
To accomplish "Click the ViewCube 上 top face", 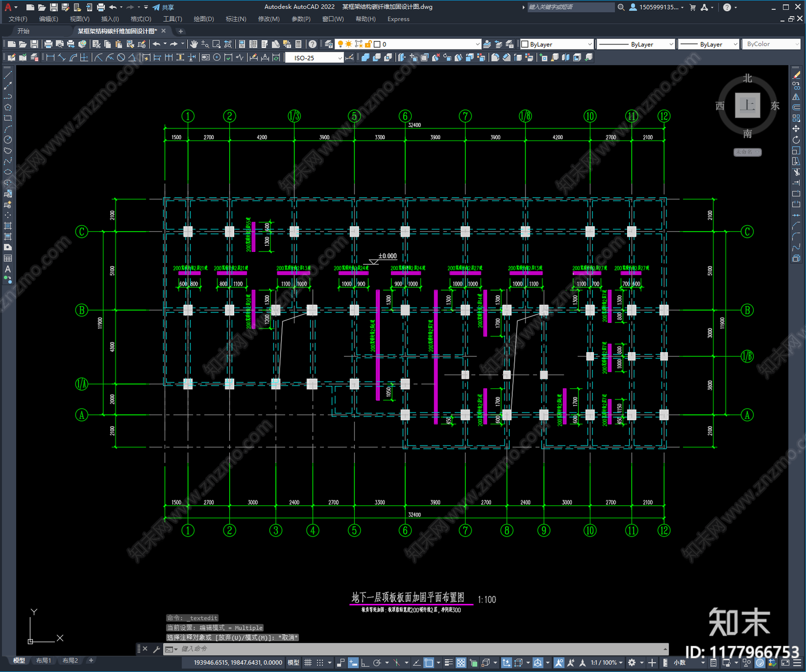I will pos(747,105).
